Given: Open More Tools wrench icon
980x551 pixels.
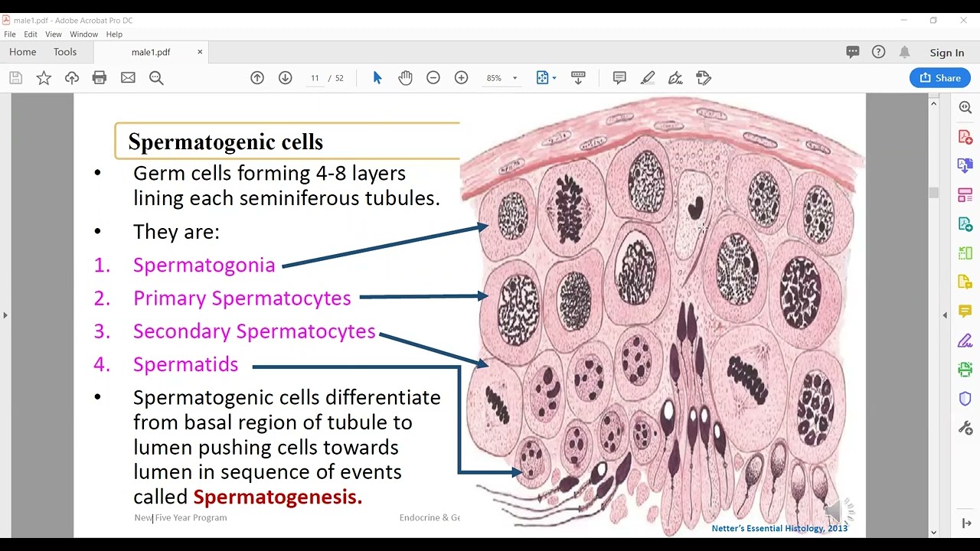Looking at the screenshot, I should click(x=965, y=428).
